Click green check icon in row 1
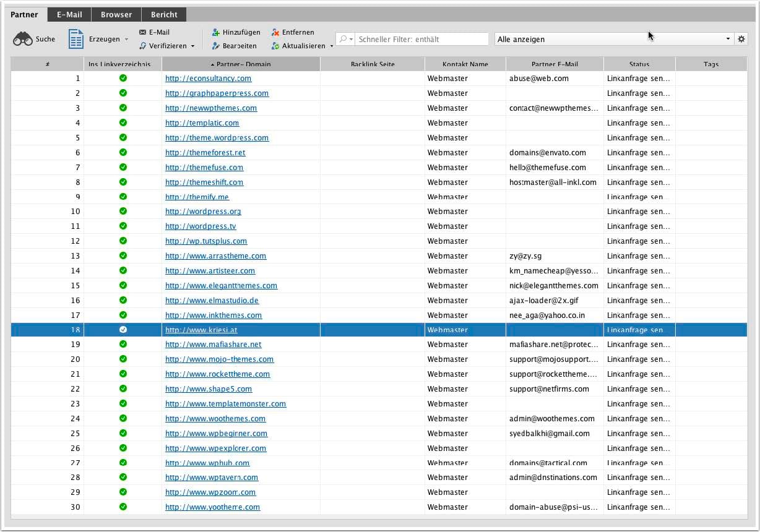Viewport: 760px width, 532px height. (123, 78)
